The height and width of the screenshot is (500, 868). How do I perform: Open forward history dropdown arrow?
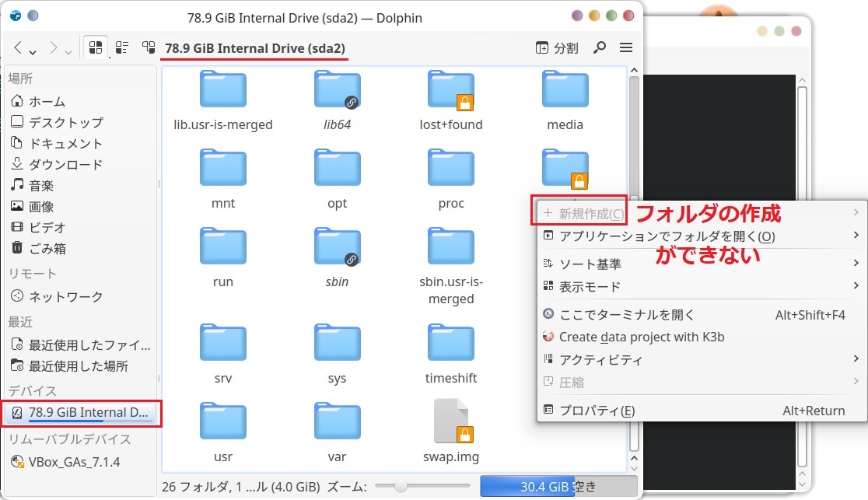(x=68, y=51)
